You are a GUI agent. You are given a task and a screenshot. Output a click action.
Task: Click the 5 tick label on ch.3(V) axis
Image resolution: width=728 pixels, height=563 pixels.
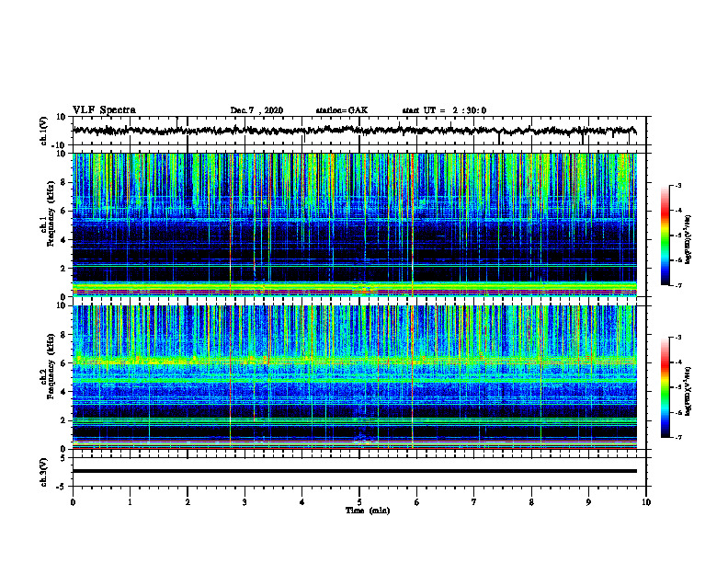click(64, 458)
